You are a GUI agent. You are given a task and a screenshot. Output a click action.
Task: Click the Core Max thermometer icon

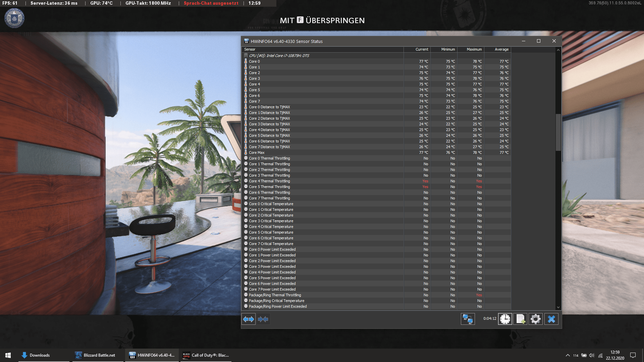(246, 153)
